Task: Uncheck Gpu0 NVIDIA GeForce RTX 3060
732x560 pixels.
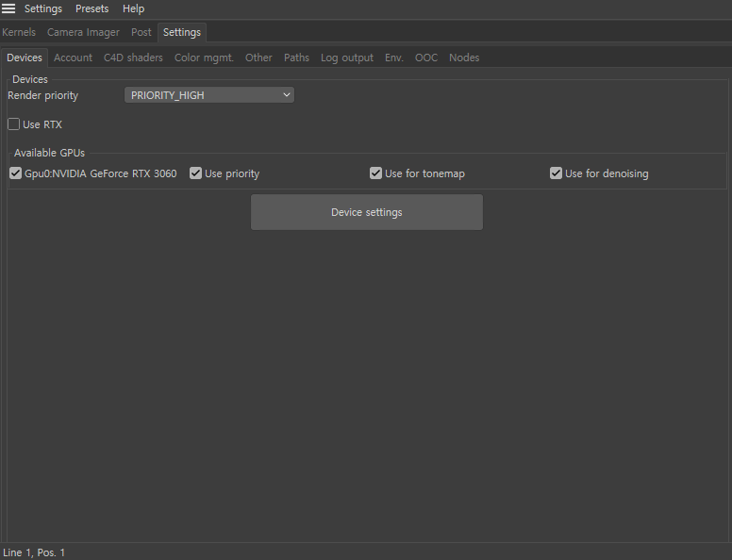Action: point(16,173)
